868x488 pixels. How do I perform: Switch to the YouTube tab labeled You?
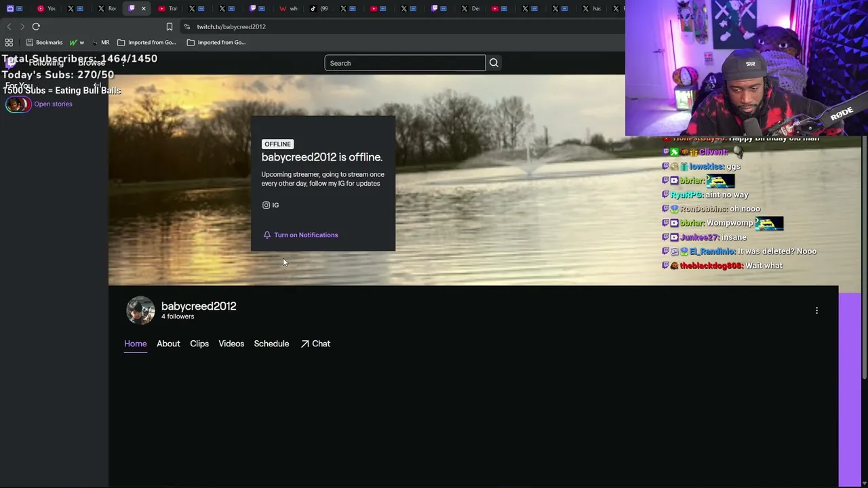click(x=46, y=9)
